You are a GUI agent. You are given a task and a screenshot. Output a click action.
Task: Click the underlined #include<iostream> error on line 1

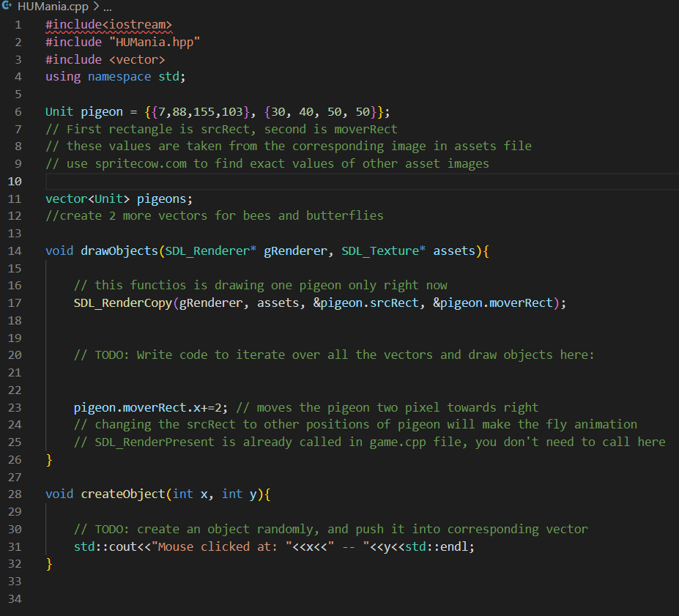tap(107, 24)
